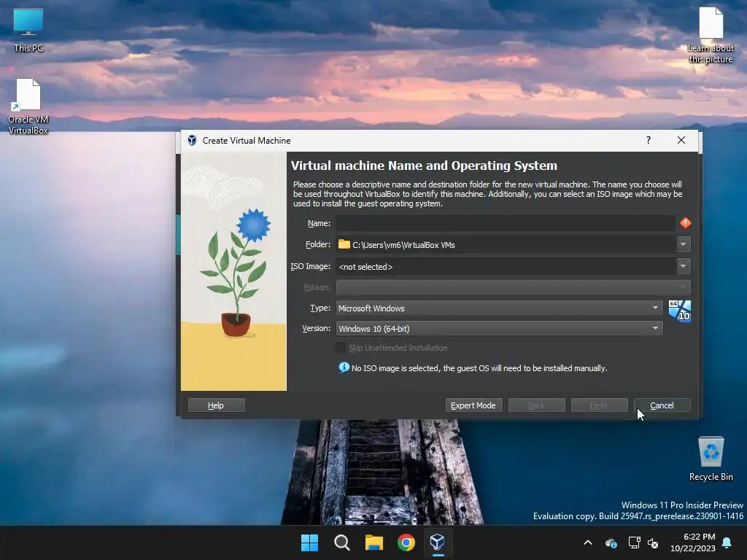Viewport: 747px width, 560px height.
Task: Click the Next button
Action: (600, 405)
